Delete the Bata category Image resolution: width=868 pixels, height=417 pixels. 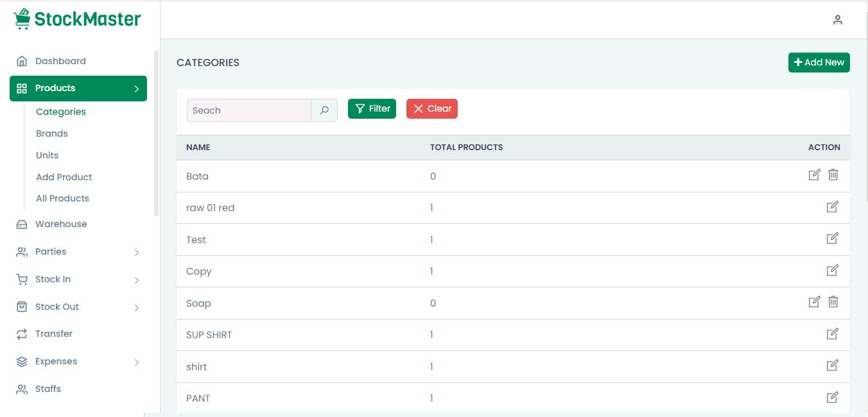(x=833, y=174)
